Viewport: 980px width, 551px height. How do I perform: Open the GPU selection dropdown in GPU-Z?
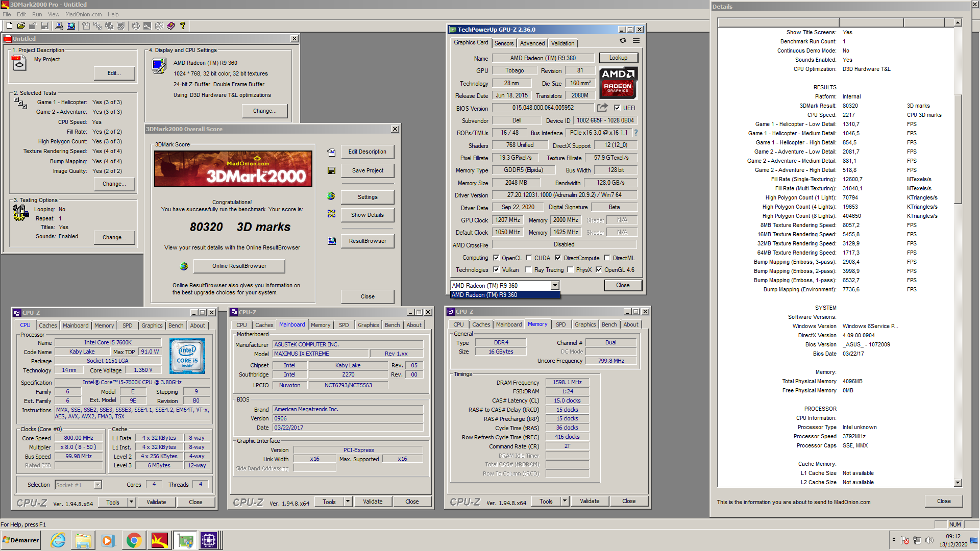tap(555, 286)
